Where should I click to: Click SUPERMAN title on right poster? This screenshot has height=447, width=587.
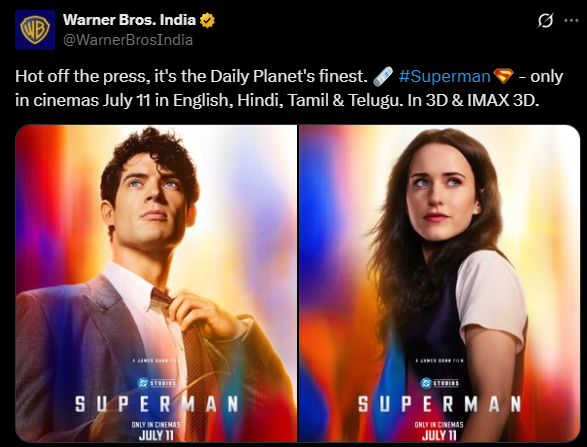(440, 404)
